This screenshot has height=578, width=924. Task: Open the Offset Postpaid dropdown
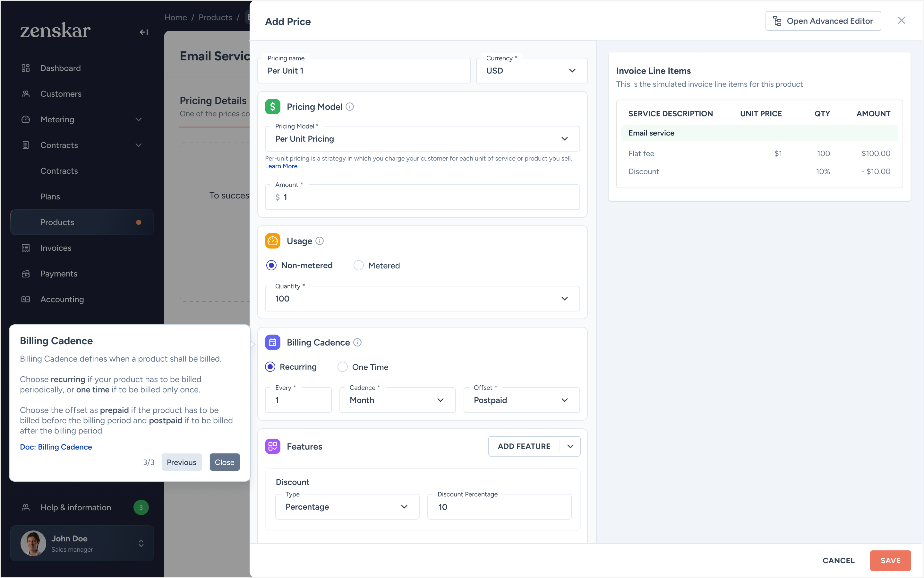click(522, 400)
